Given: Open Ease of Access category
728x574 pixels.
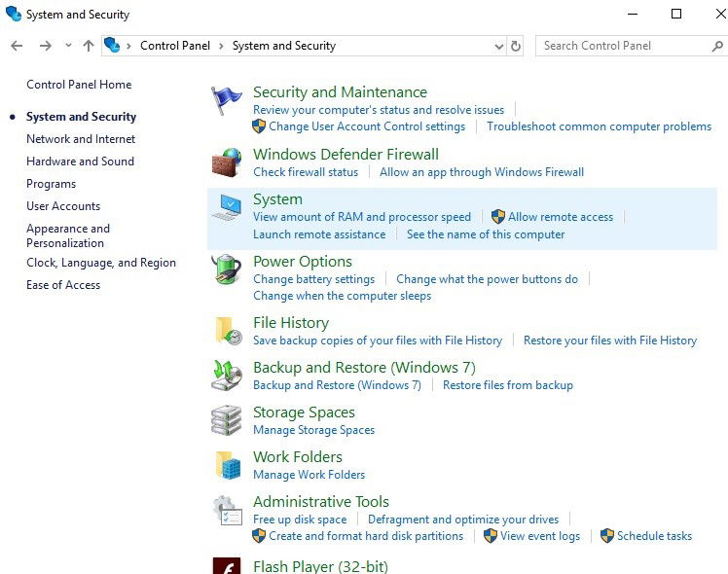Looking at the screenshot, I should [63, 285].
